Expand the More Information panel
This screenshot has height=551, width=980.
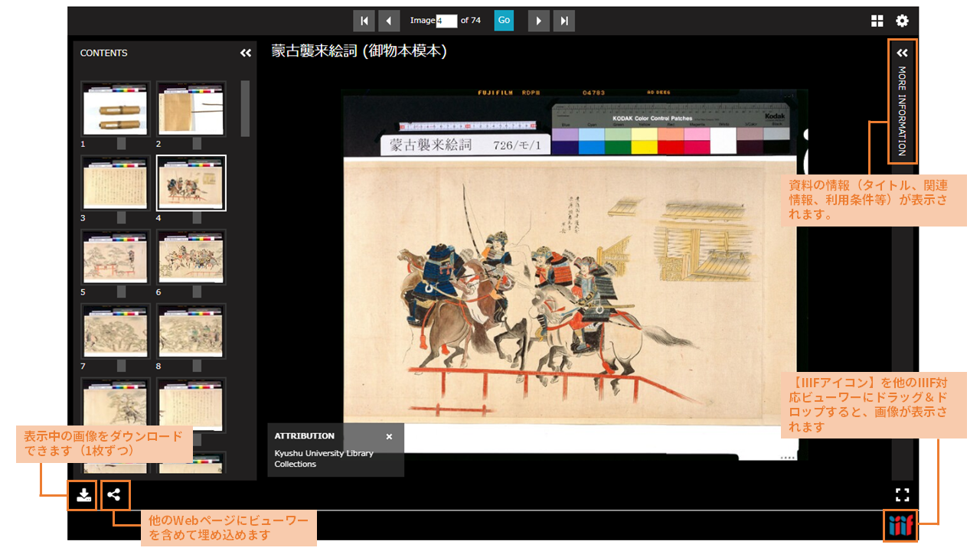902,53
